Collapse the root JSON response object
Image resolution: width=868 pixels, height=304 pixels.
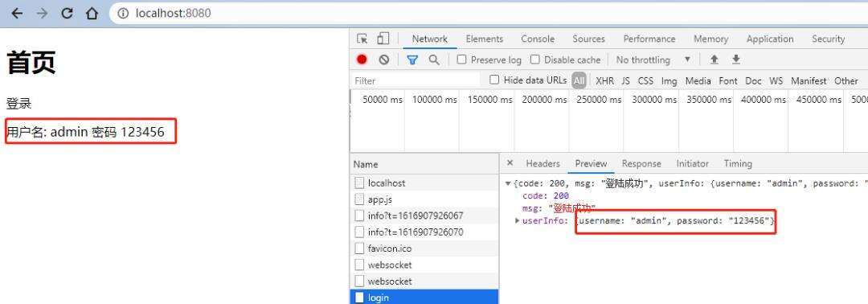[x=508, y=184]
